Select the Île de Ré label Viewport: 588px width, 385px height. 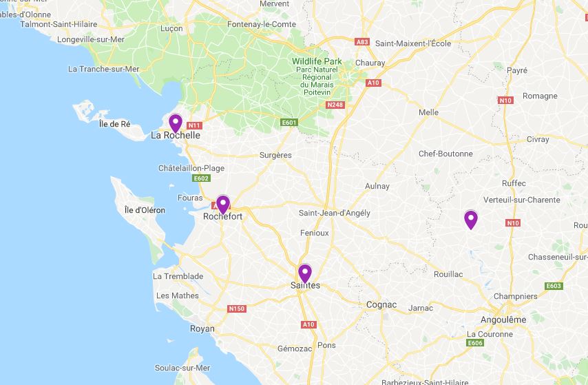click(x=115, y=124)
